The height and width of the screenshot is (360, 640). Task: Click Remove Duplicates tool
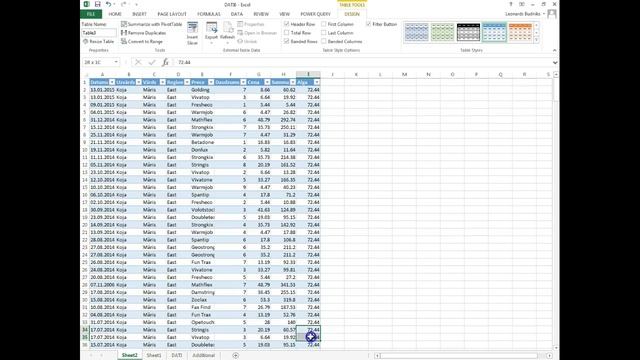[x=144, y=33]
